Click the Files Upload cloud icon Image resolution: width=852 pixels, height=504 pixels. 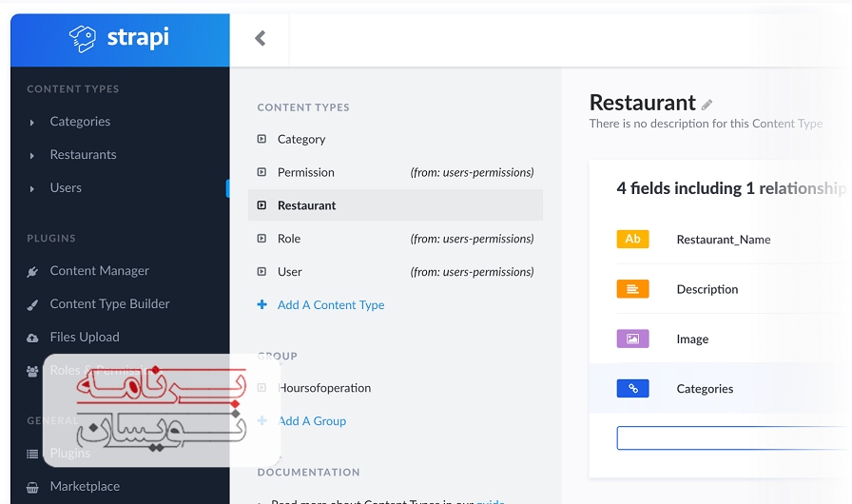coord(32,338)
